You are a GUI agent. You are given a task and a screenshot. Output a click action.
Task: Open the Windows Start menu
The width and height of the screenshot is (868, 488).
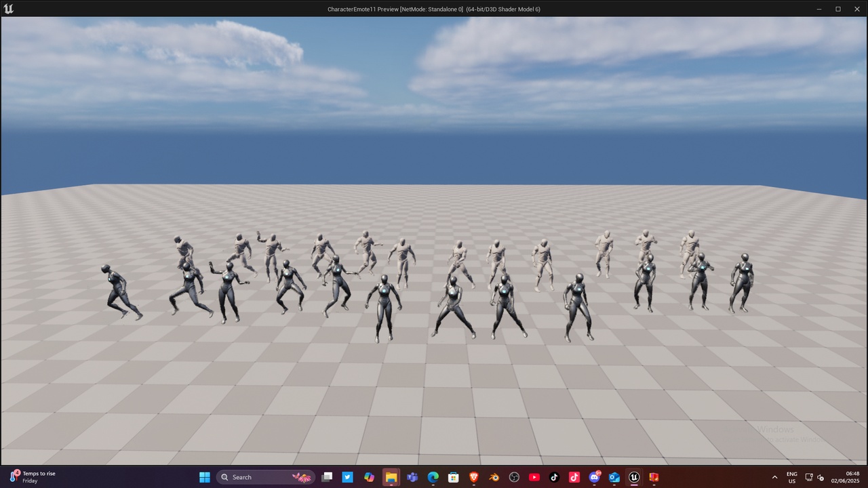(204, 477)
